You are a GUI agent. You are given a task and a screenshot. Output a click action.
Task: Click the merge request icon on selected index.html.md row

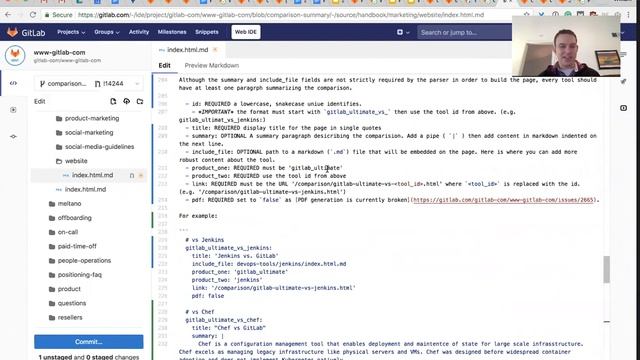131,176
